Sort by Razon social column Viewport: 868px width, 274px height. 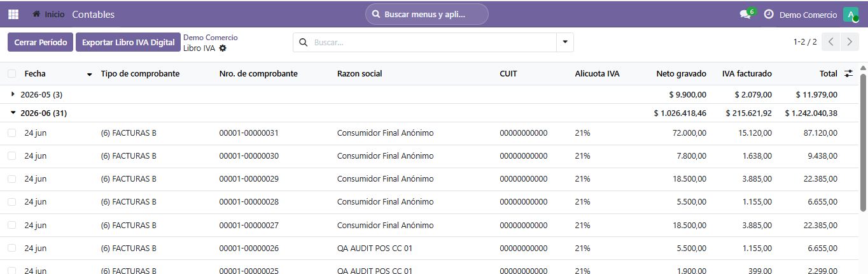360,74
